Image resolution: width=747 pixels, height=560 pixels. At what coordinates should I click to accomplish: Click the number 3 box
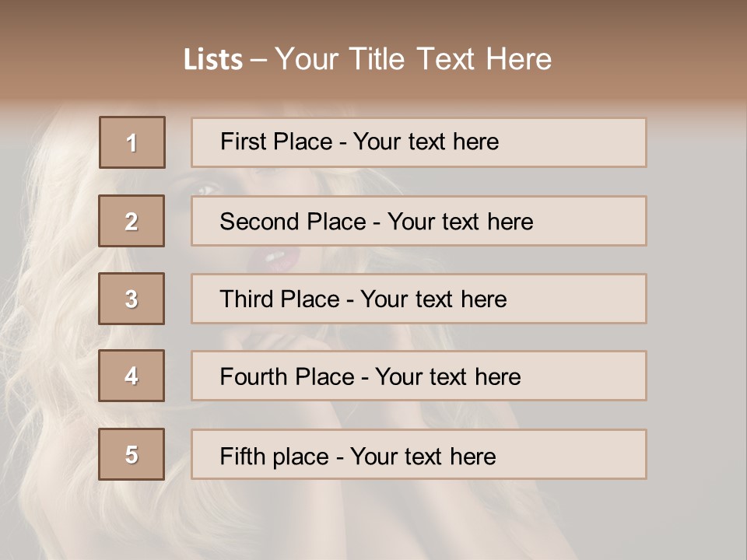(x=132, y=299)
